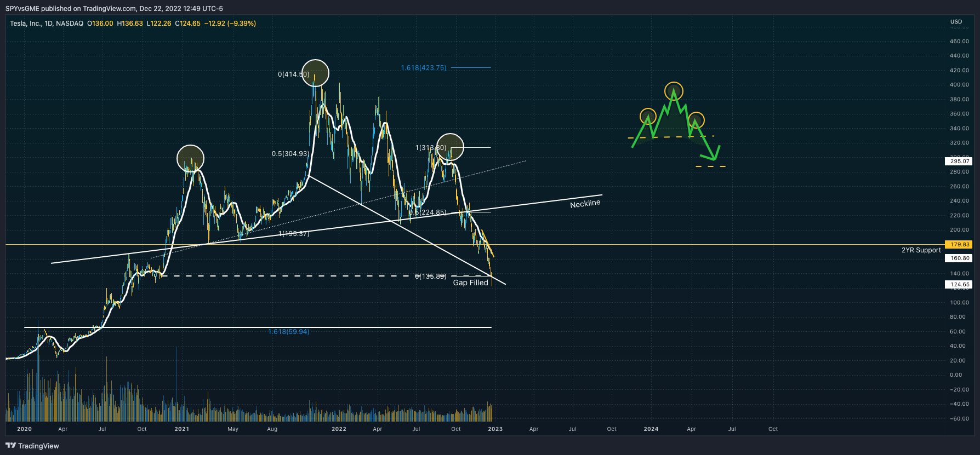Click the left shoulder circle marker near 2021
This screenshot has width=980, height=455.
point(190,159)
